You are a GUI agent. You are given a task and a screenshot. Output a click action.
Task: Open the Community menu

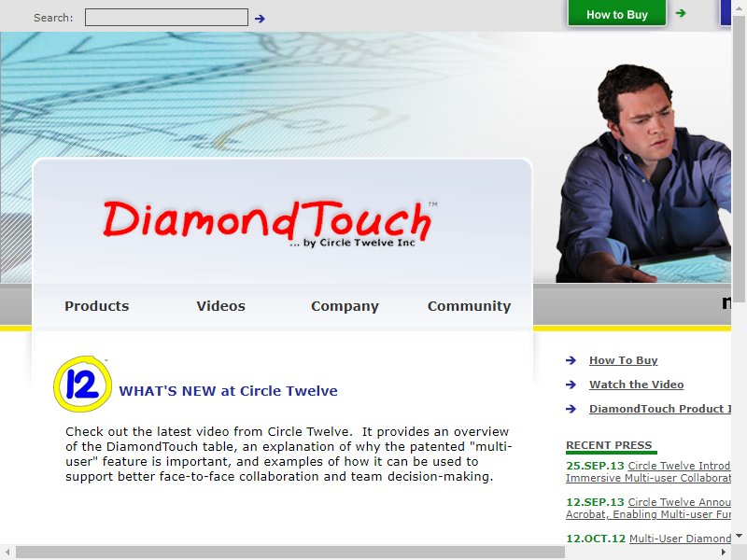(x=469, y=306)
